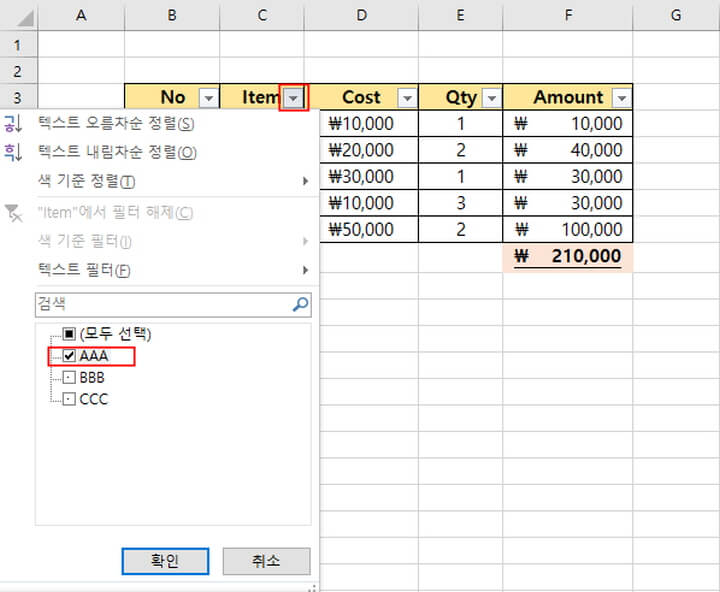Image resolution: width=720 pixels, height=592 pixels.
Task: Toggle the (모두 선택) checkbox
Action: 69,334
